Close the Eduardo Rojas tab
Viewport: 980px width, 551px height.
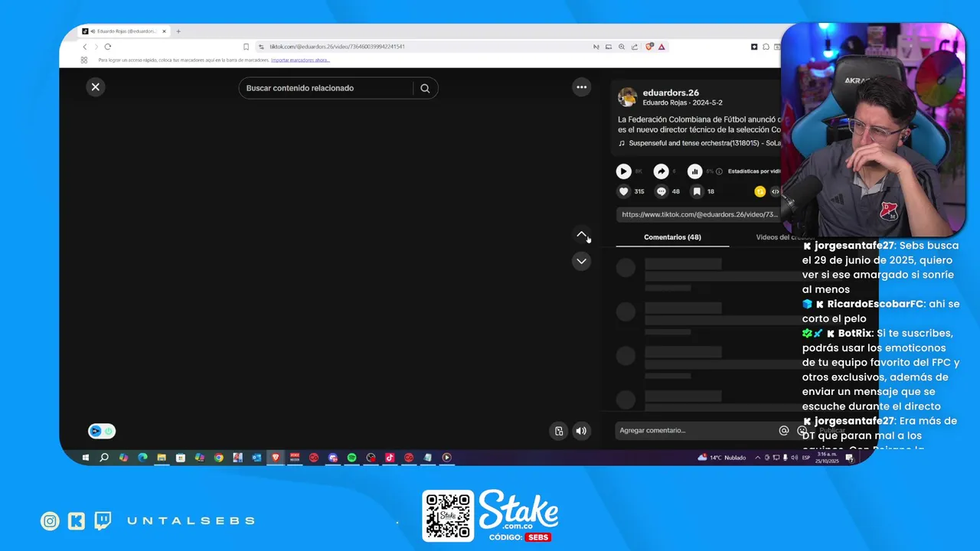pyautogui.click(x=164, y=31)
